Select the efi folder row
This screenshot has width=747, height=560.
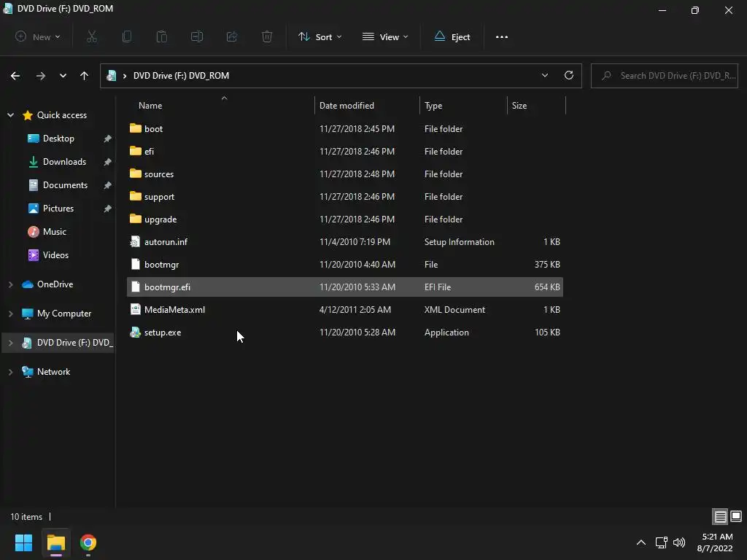[345, 152]
